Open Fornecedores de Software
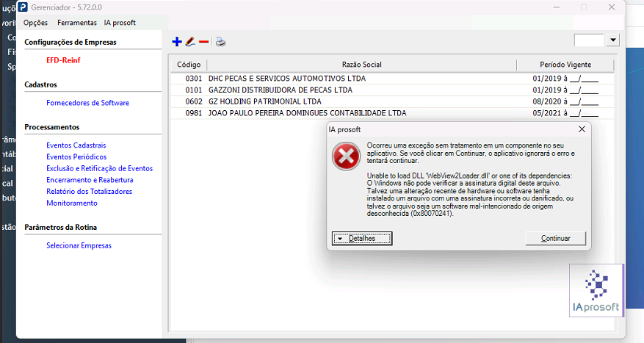Screen dimensions: 644x343 point(87,103)
